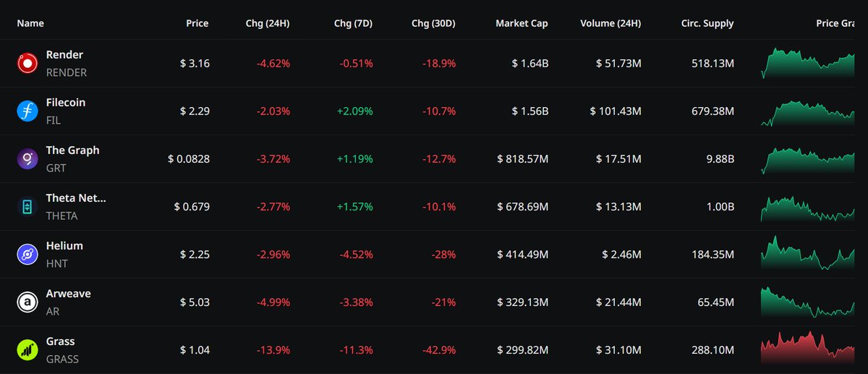Screen dimensions: 868x374
Task: Click The Graph coin logo icon
Action: (x=27, y=159)
